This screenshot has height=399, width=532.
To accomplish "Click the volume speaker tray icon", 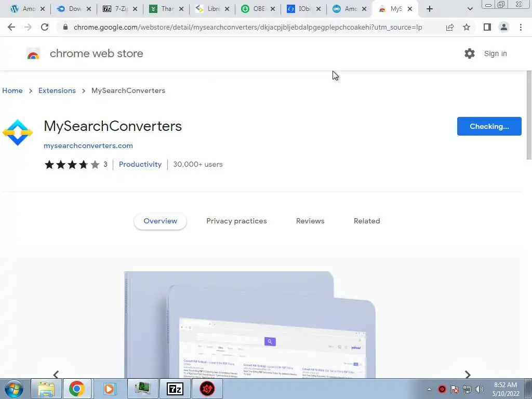I will click(480, 389).
